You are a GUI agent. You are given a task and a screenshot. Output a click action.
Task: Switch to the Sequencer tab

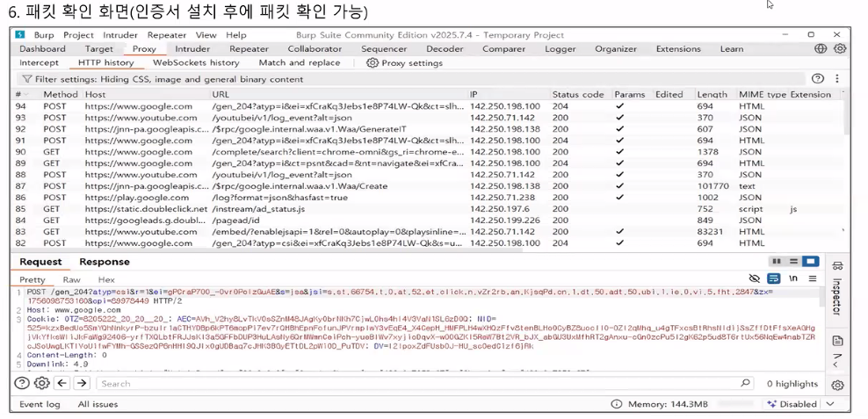tap(384, 48)
